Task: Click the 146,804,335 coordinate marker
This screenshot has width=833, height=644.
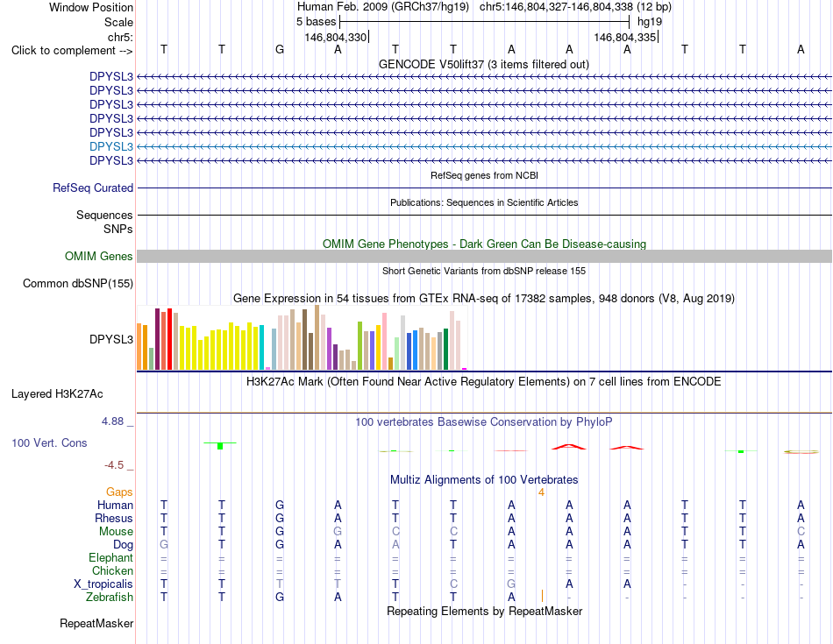Action: pos(624,37)
